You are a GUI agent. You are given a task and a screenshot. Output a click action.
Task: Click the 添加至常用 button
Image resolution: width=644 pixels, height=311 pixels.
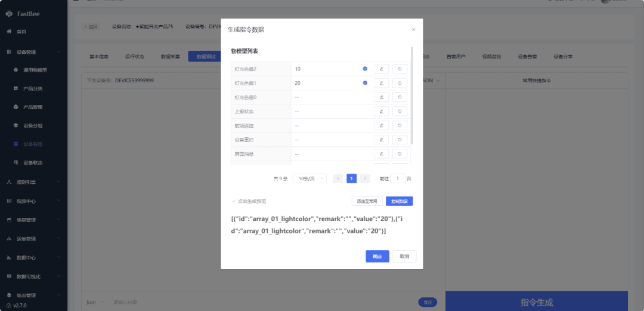pyautogui.click(x=367, y=201)
